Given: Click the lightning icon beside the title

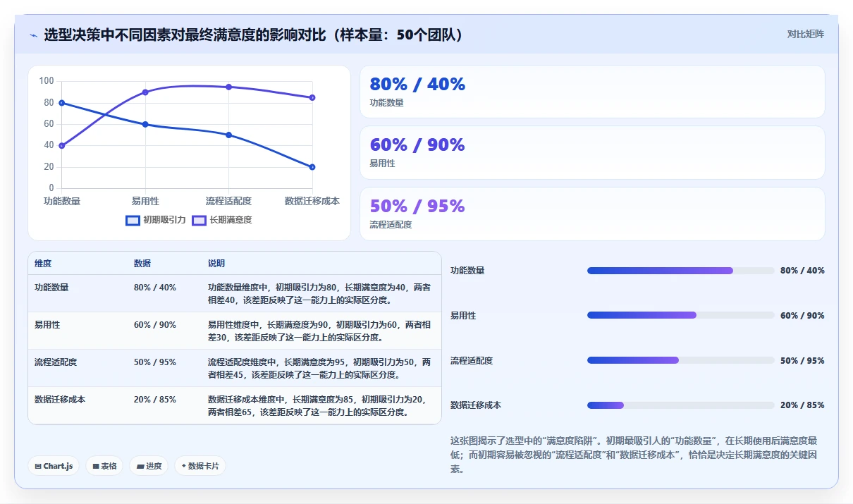Looking at the screenshot, I should point(33,35).
